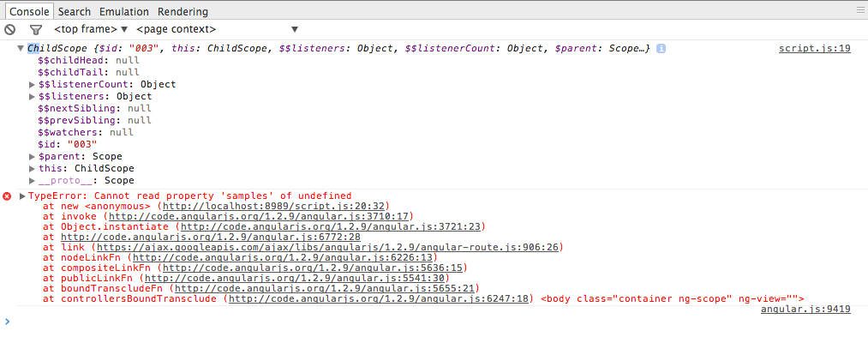Open angular-route.js:906:26 link
The width and height of the screenshot is (868, 337).
327,248
